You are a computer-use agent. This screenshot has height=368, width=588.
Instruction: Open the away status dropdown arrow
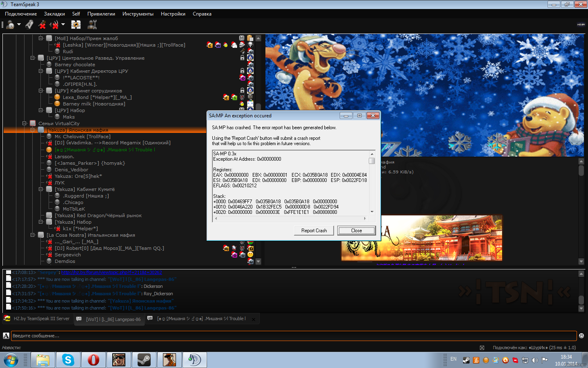tap(19, 25)
